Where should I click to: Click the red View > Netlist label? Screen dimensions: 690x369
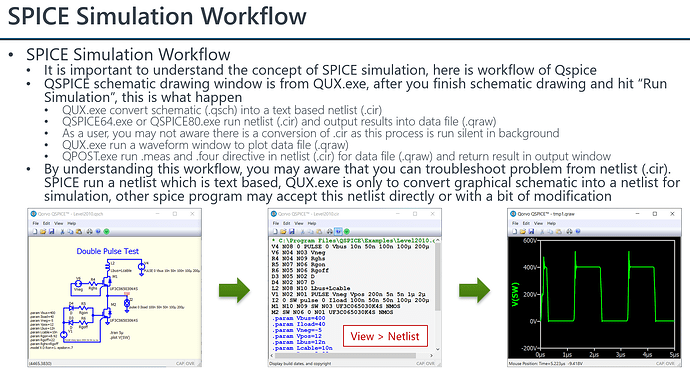tap(385, 336)
